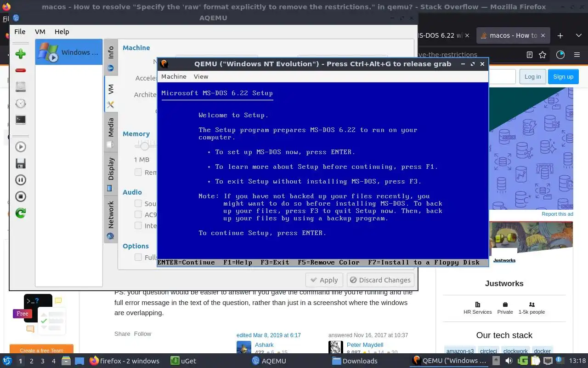Open the Help menu in AQEMU

click(x=62, y=32)
